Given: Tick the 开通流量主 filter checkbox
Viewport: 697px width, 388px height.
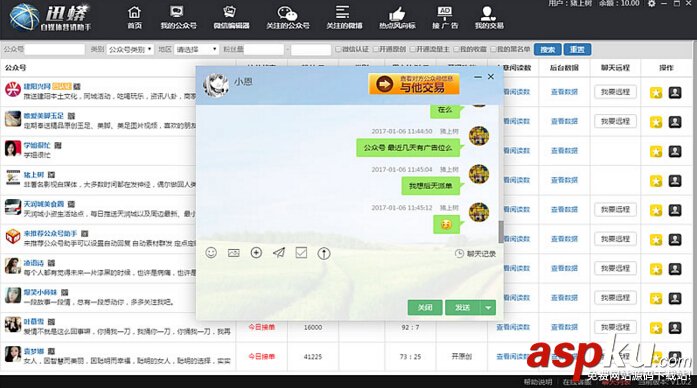Looking at the screenshot, I should tap(412, 49).
